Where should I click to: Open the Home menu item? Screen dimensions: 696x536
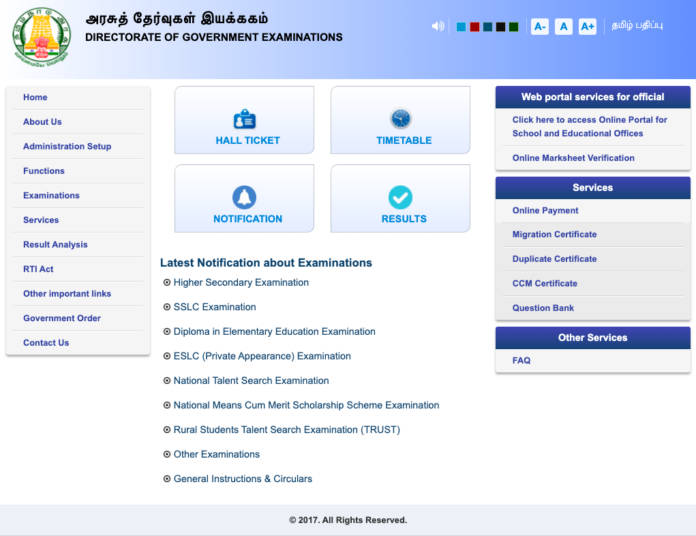(x=35, y=97)
